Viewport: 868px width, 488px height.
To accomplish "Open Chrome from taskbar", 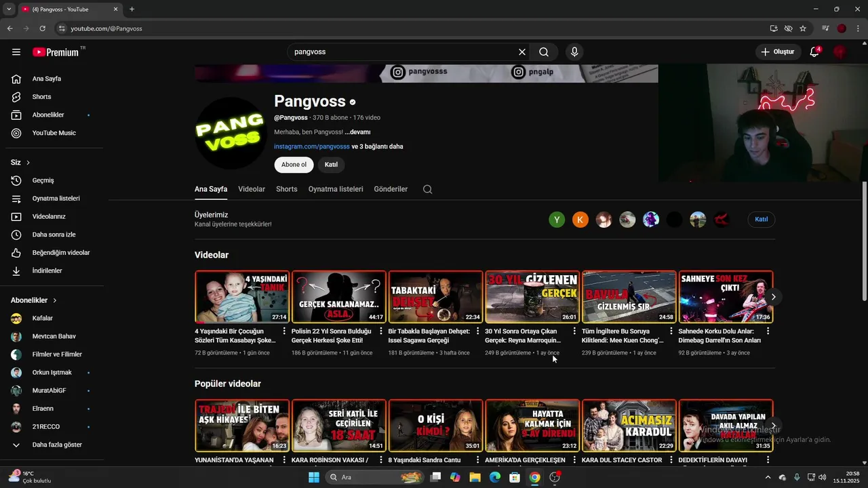I will point(534,477).
